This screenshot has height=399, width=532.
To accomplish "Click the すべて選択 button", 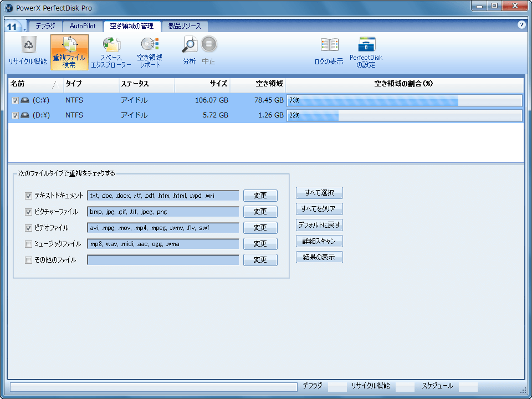I will [319, 193].
